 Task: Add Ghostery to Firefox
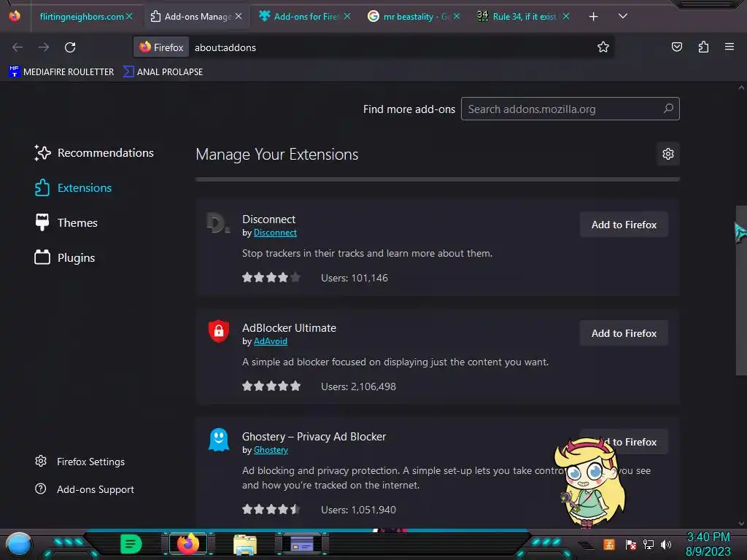click(x=624, y=442)
